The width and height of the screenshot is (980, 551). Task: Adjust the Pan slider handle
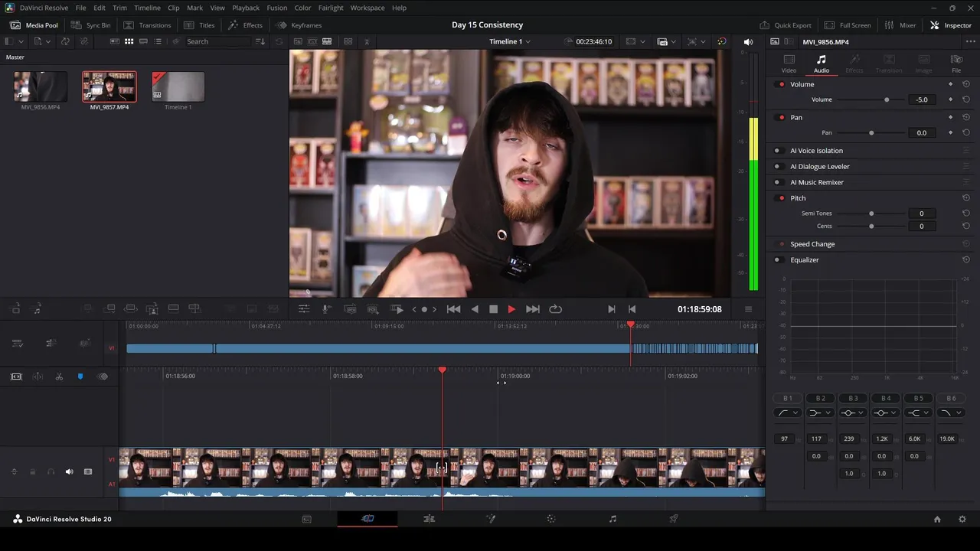(871, 132)
